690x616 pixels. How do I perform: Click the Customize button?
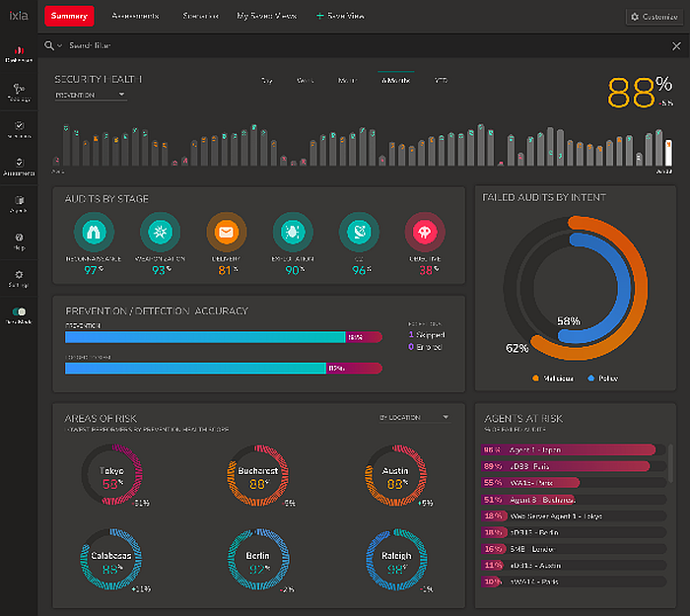[654, 17]
